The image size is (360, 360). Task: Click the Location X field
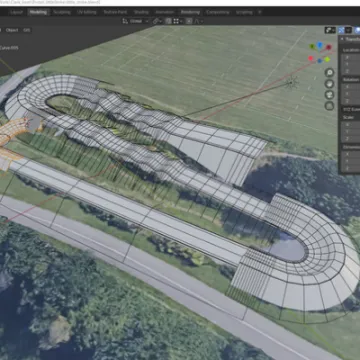click(x=351, y=57)
